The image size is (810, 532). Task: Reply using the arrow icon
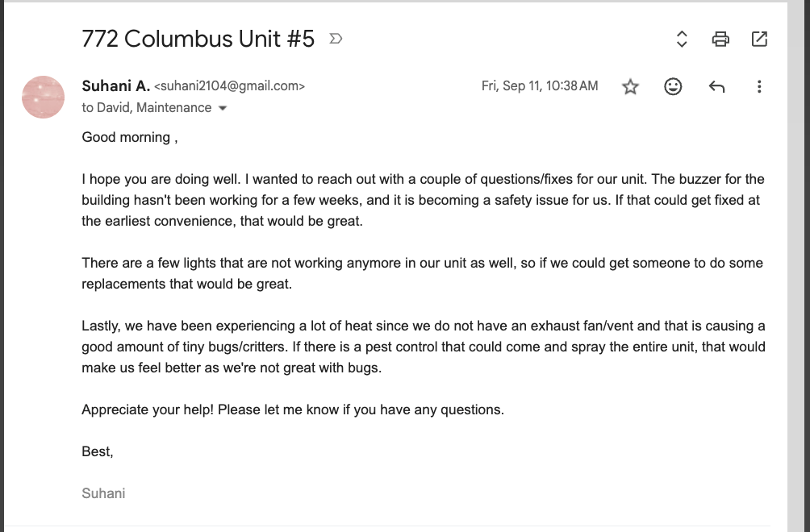point(716,87)
